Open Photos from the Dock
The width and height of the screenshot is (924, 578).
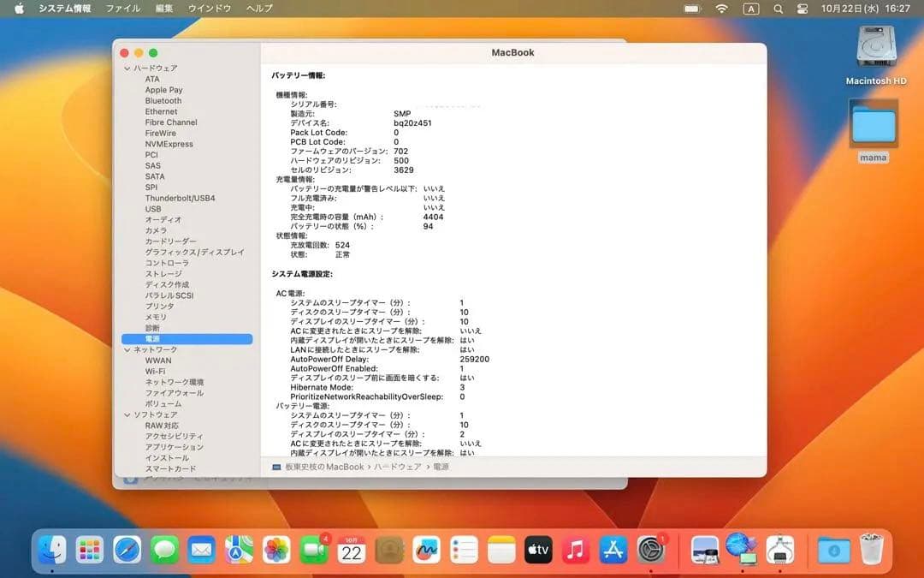point(275,550)
